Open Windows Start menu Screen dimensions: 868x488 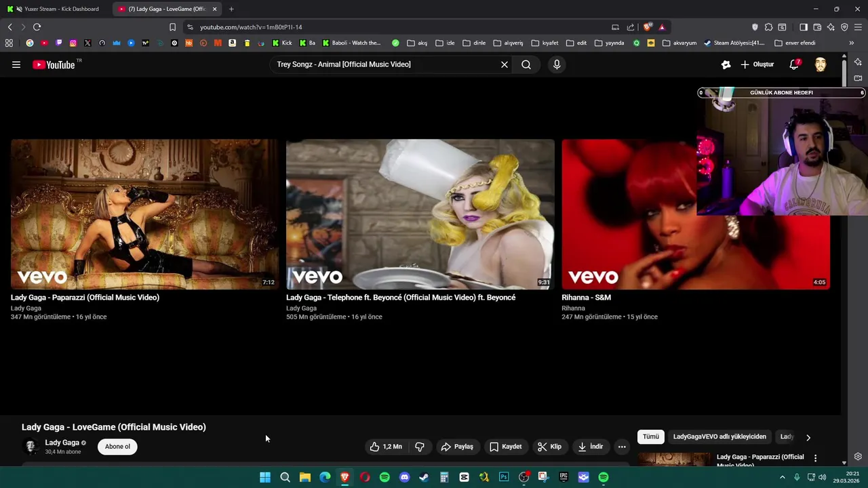coord(265,477)
